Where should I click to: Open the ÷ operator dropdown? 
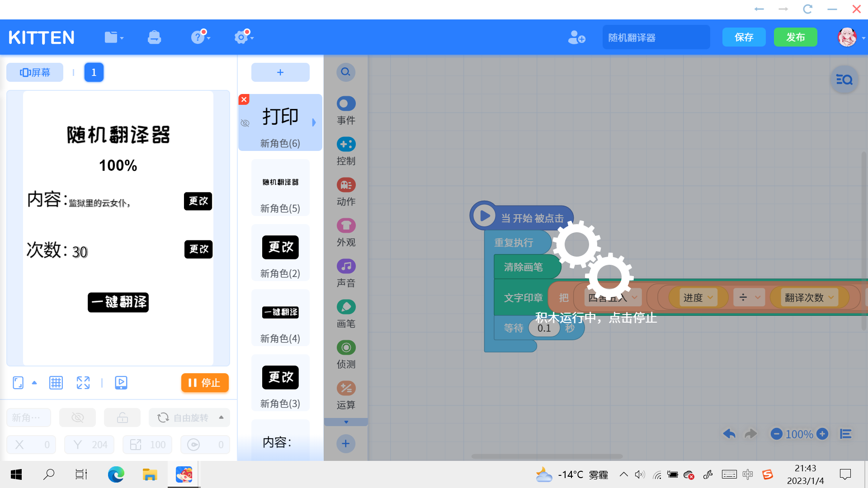coord(749,297)
